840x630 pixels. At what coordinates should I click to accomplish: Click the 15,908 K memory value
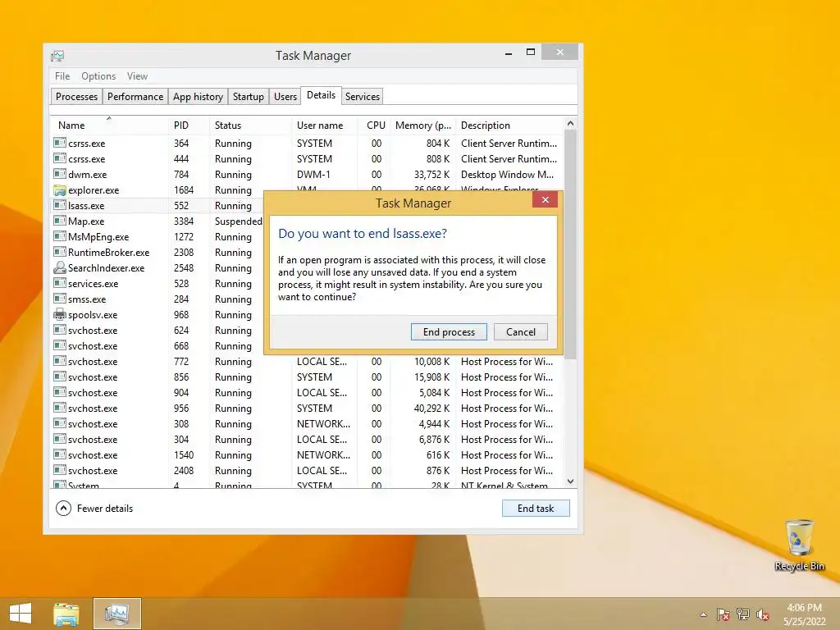[431, 377]
